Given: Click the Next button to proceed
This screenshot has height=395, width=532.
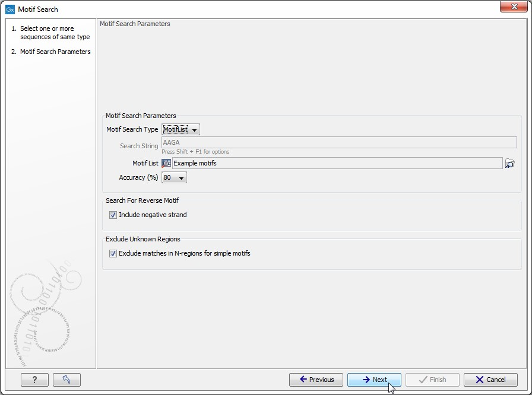Looking at the screenshot, I should pos(374,380).
